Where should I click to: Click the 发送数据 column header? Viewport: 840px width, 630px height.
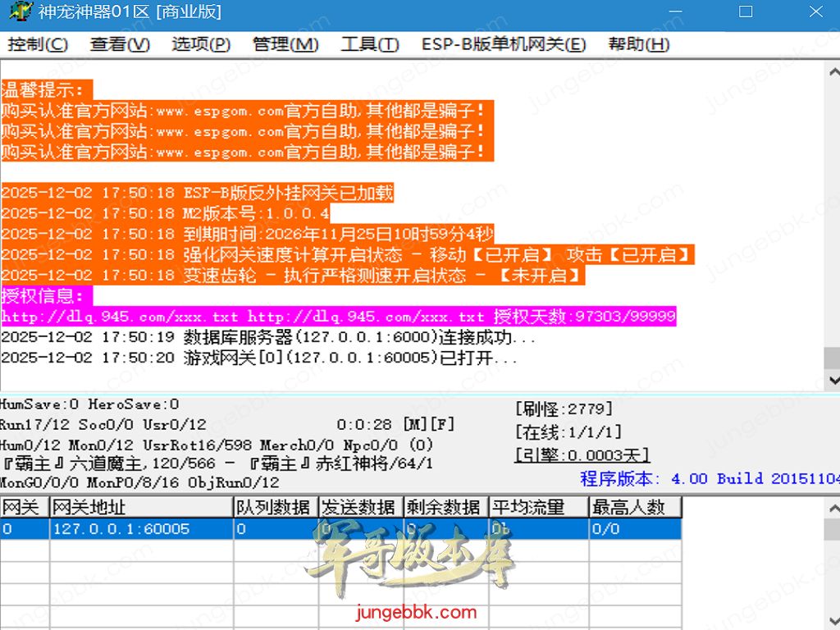361,508
